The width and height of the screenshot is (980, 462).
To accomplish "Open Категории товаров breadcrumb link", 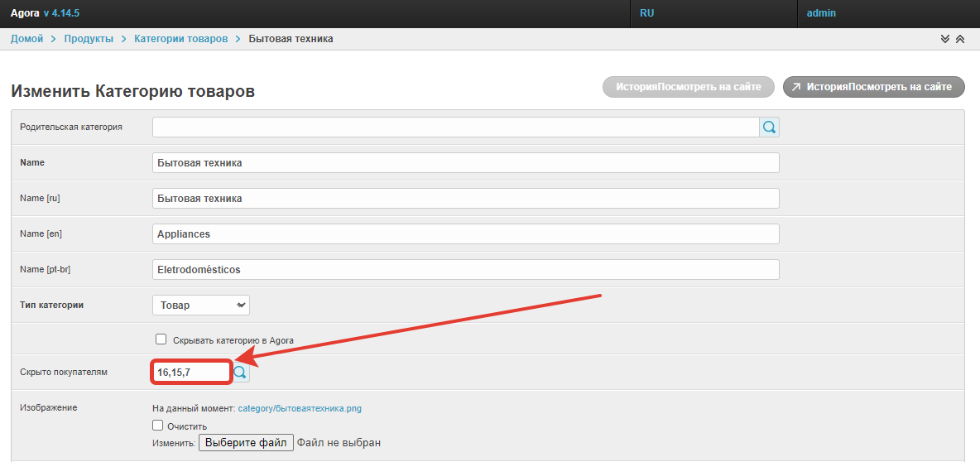I will 180,39.
